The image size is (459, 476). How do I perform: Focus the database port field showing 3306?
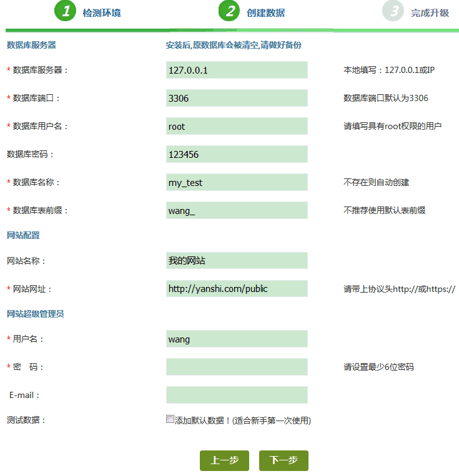pyautogui.click(x=237, y=98)
